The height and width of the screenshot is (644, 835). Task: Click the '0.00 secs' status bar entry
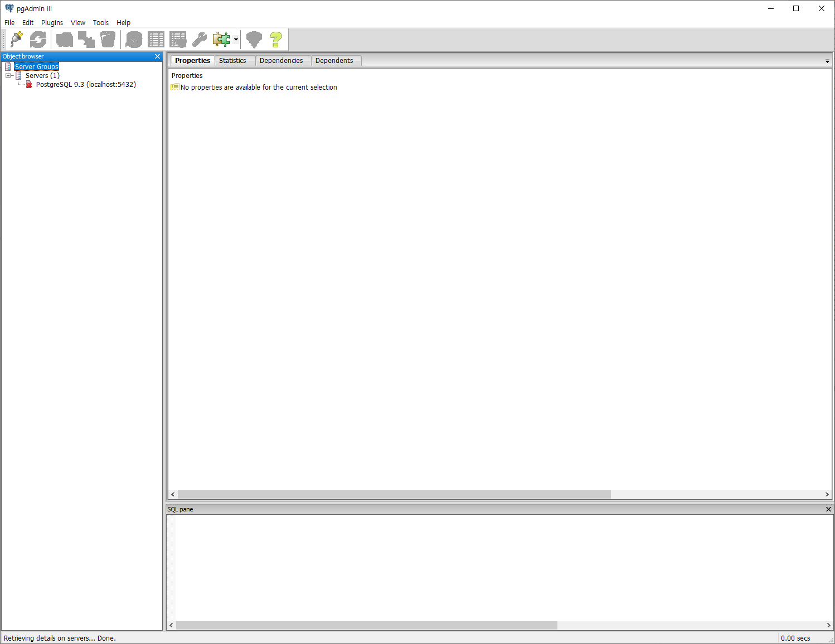[795, 638]
